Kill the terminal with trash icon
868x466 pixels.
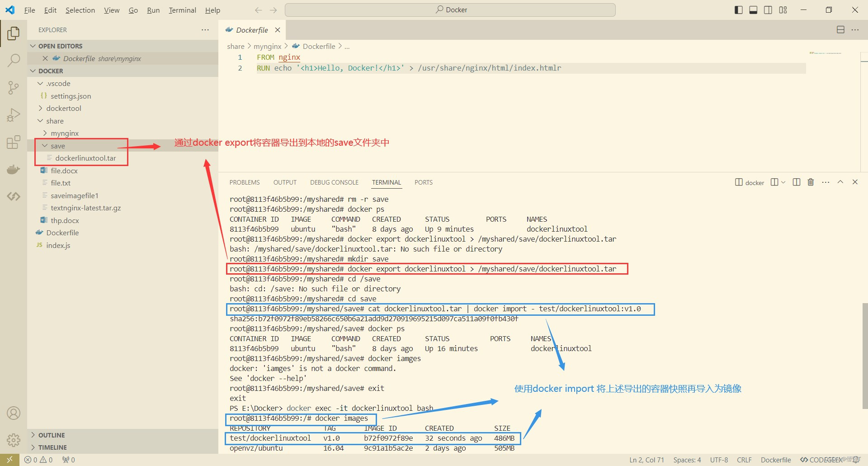pyautogui.click(x=811, y=182)
